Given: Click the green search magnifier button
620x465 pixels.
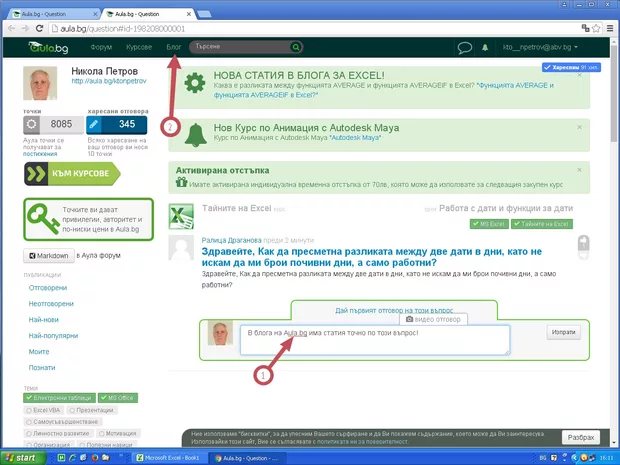Looking at the screenshot, I should click(295, 47).
